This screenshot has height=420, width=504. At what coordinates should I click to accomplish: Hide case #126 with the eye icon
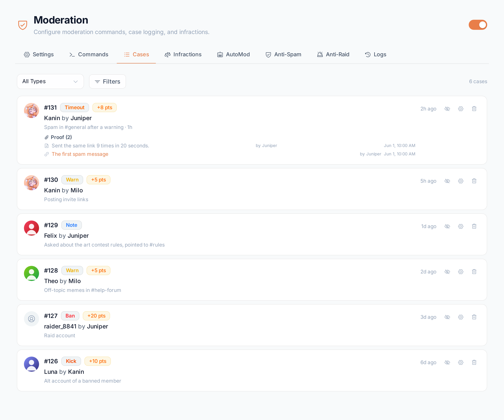(447, 362)
